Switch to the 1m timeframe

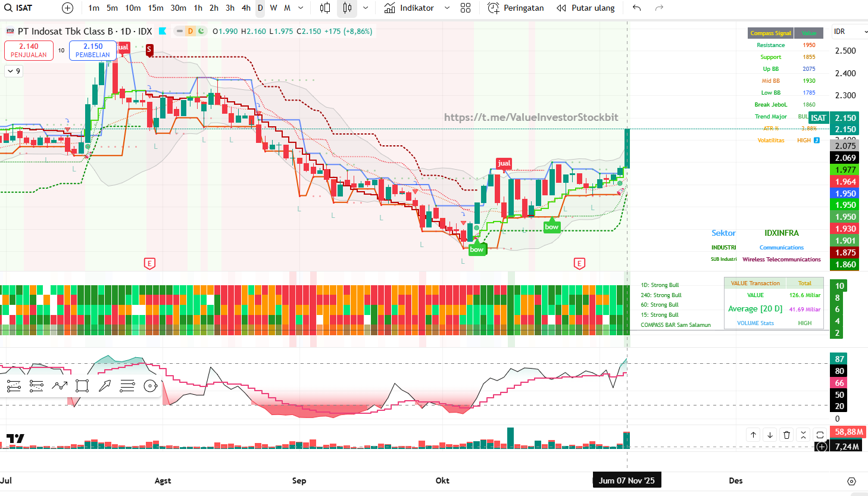(x=94, y=8)
